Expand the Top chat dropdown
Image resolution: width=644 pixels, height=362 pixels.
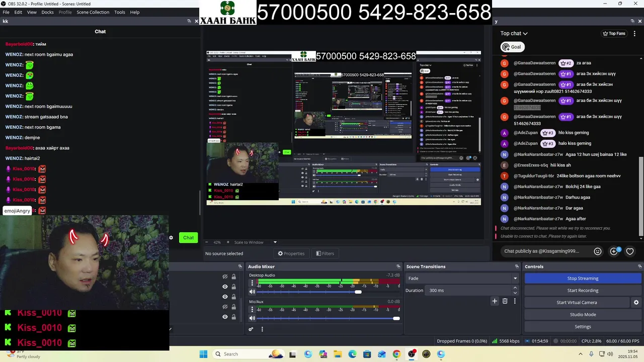click(514, 33)
